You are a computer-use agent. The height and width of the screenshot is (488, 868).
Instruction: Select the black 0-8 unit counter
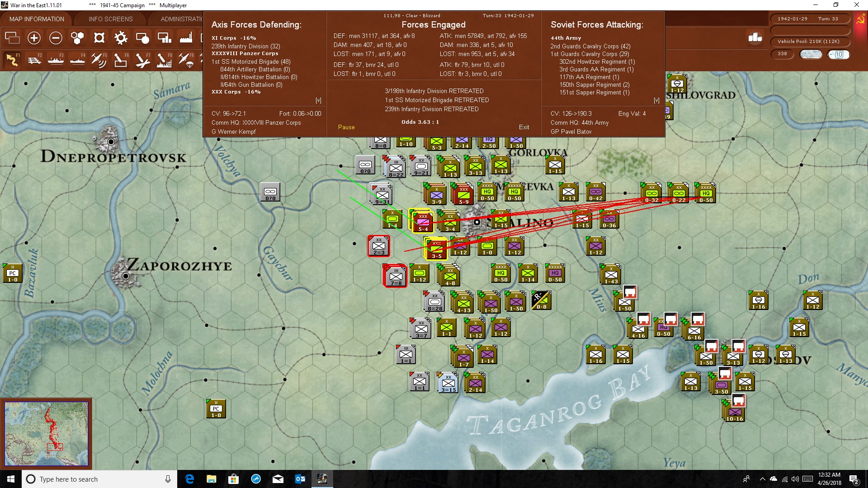tap(542, 300)
